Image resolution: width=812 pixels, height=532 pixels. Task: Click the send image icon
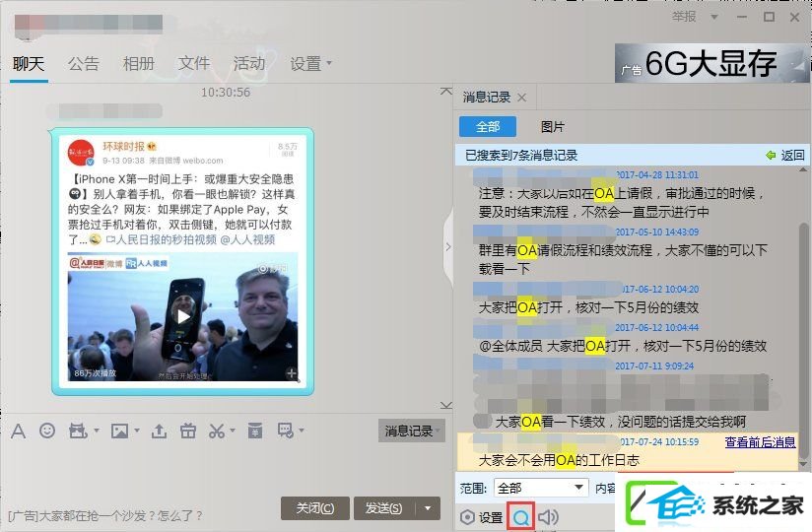click(119, 431)
